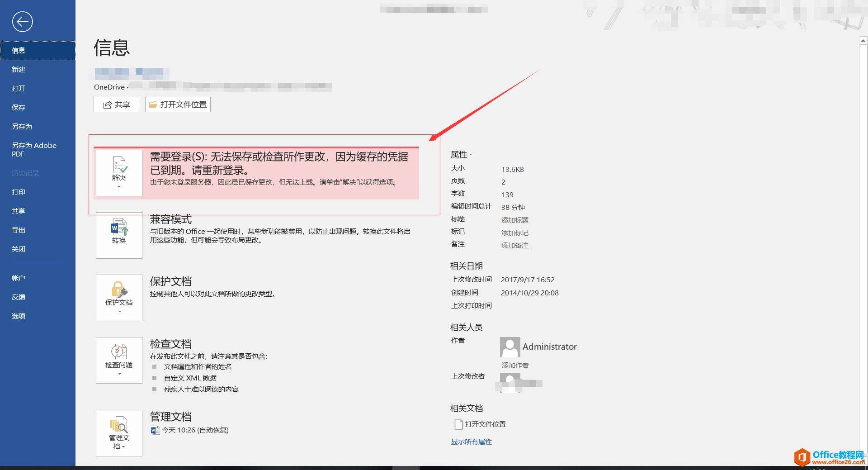Select 信息 in the sidebar
This screenshot has height=470, width=868.
(38, 51)
